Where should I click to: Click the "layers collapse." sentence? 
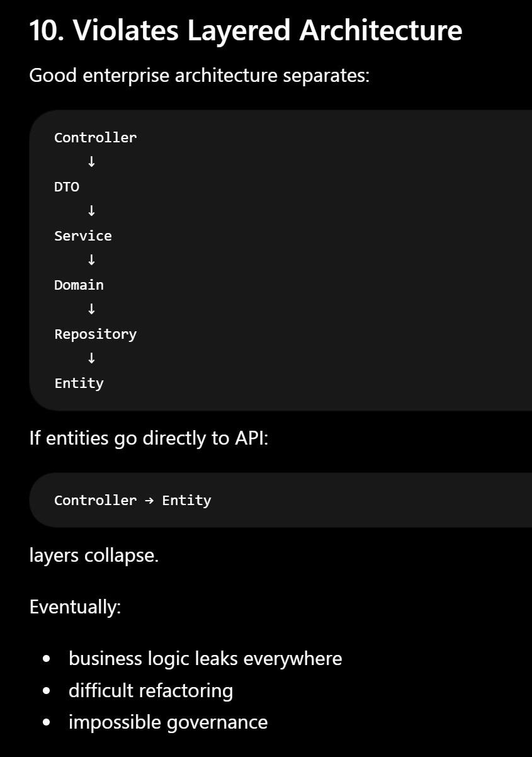tap(94, 555)
